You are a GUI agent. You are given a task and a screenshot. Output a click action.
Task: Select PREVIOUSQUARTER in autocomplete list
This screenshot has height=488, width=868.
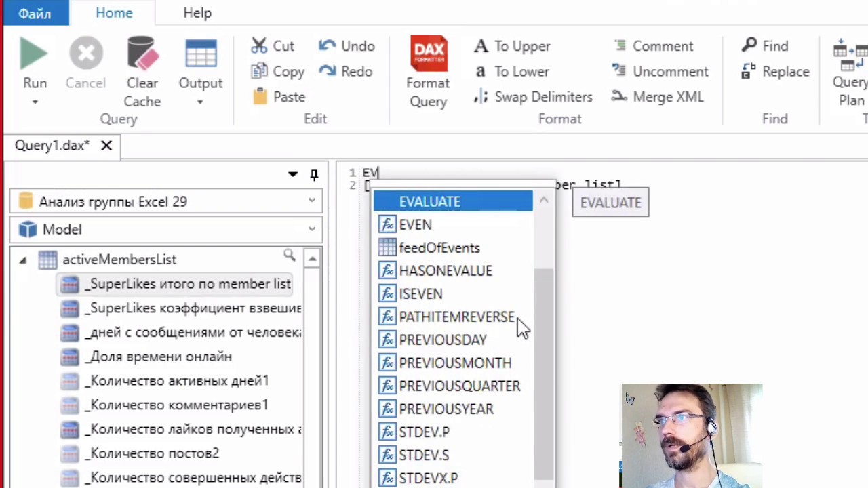pyautogui.click(x=453, y=386)
